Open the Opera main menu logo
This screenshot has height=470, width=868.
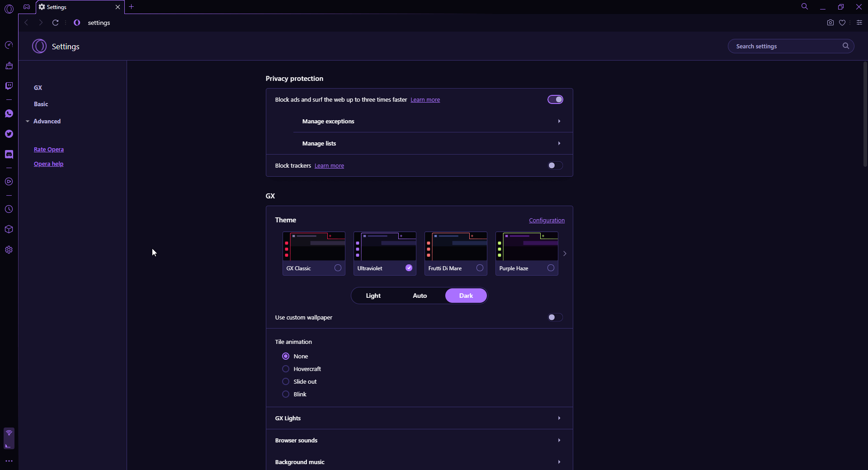[x=9, y=9]
